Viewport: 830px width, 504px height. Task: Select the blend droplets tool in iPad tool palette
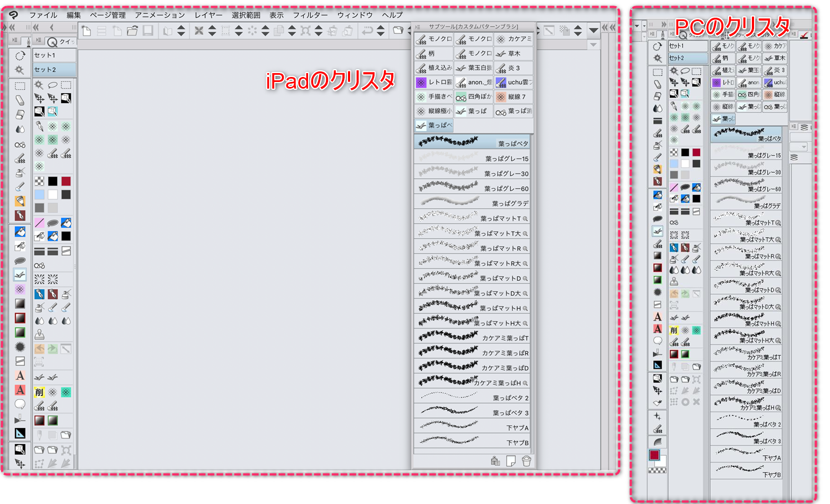point(20,130)
